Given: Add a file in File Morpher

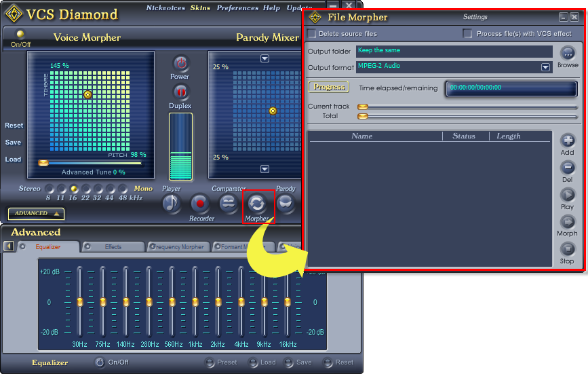Looking at the screenshot, I should point(568,141).
